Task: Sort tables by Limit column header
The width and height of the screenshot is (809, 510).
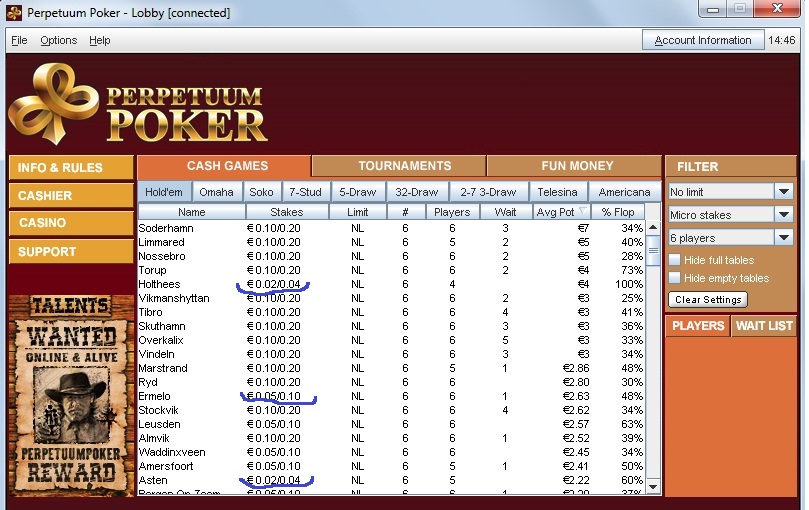Action: [358, 212]
